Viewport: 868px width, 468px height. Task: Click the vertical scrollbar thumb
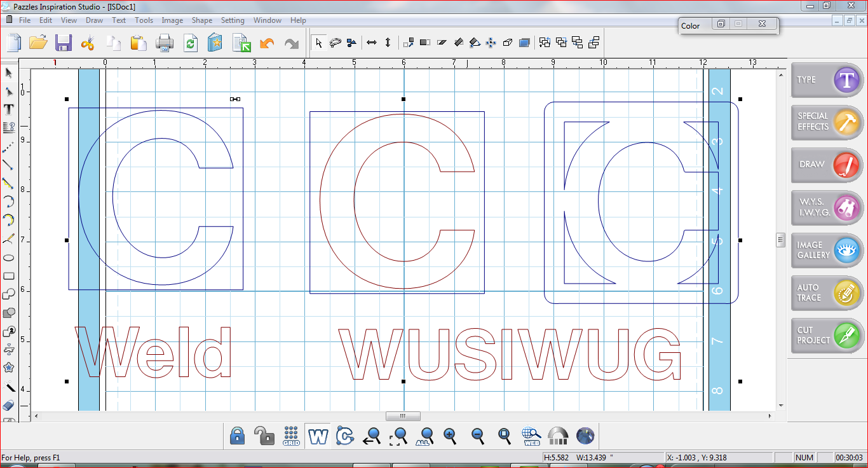[781, 240]
